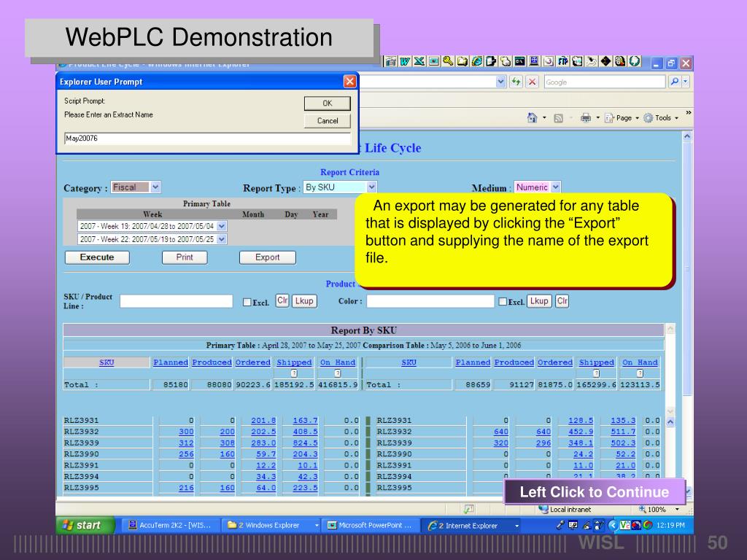Viewport: 747px width, 560px height.
Task: Launch Excel from the shortcut bar
Action: pyautogui.click(x=419, y=61)
